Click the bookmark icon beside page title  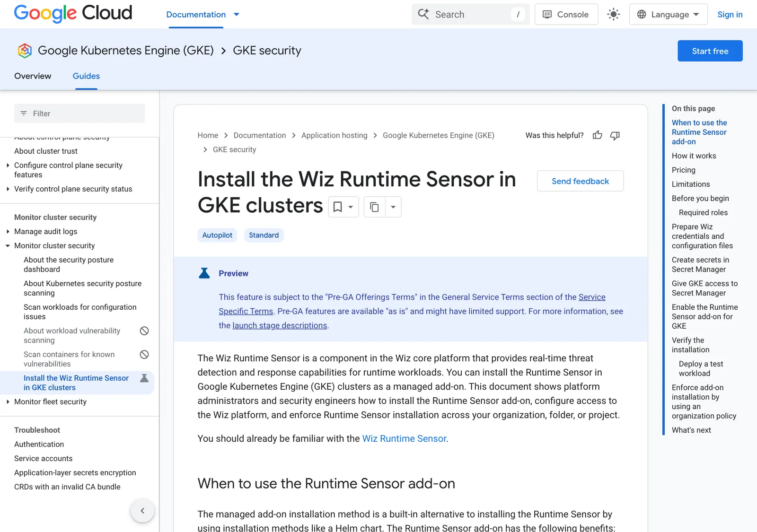pyautogui.click(x=338, y=207)
